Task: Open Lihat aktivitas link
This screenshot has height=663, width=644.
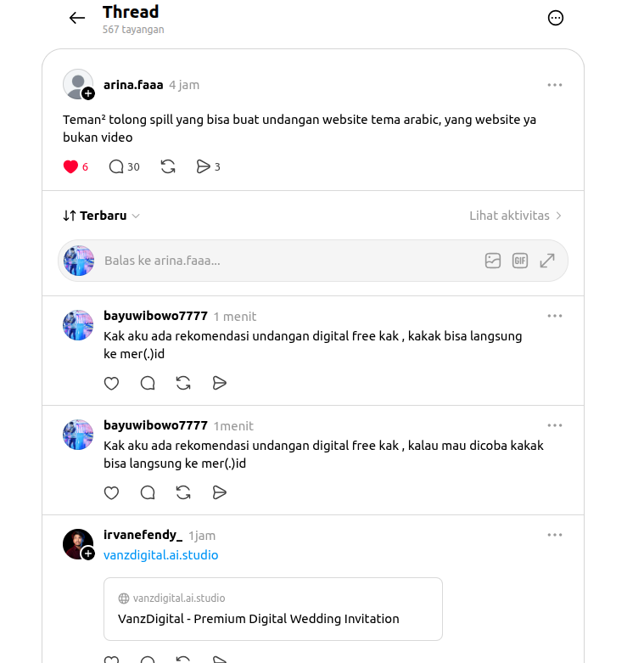Action: point(516,216)
